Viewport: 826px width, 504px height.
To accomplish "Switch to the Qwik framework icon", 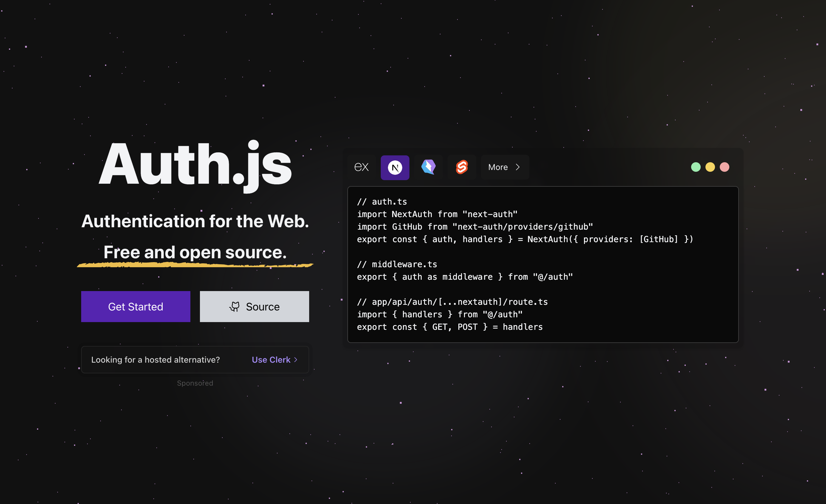I will [428, 167].
